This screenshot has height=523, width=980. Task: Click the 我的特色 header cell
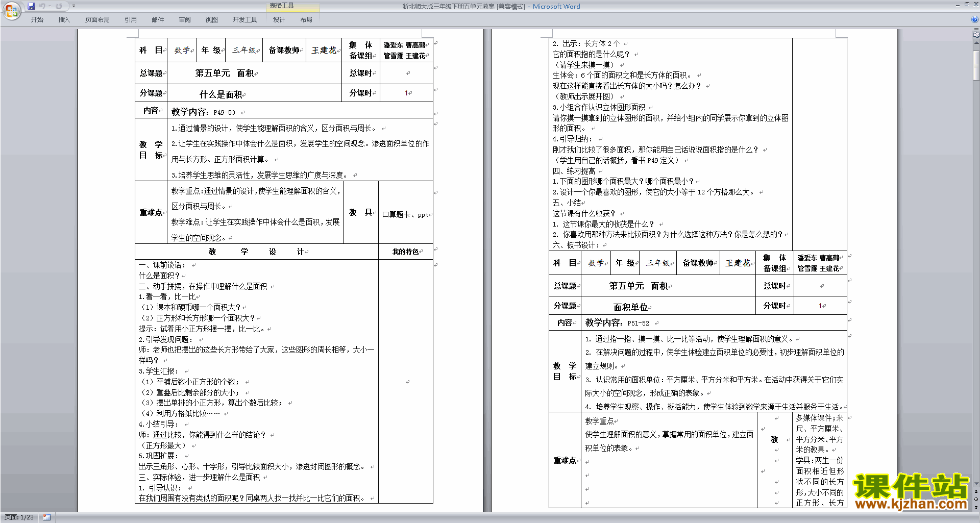[x=406, y=252]
